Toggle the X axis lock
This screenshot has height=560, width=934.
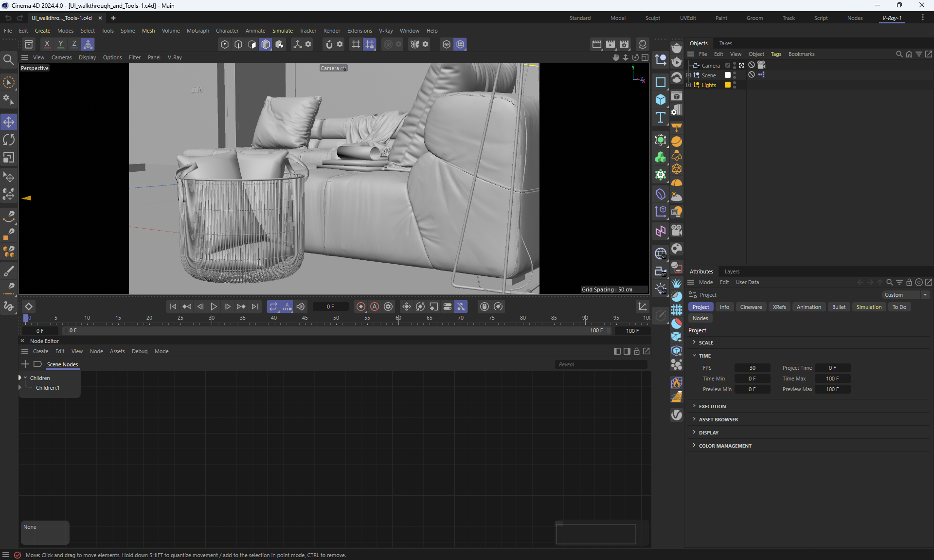[47, 44]
